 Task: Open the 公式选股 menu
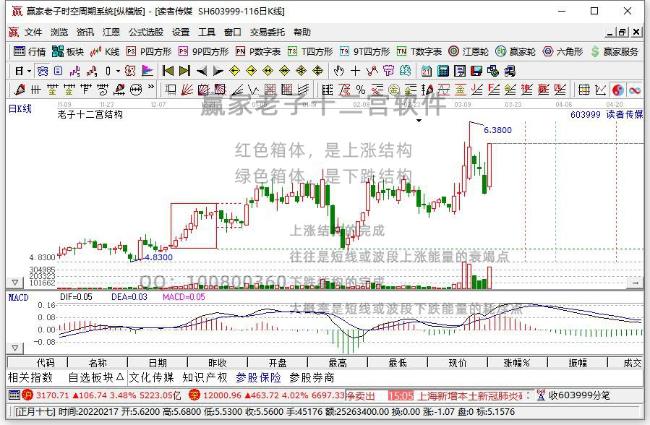pyautogui.click(x=146, y=32)
